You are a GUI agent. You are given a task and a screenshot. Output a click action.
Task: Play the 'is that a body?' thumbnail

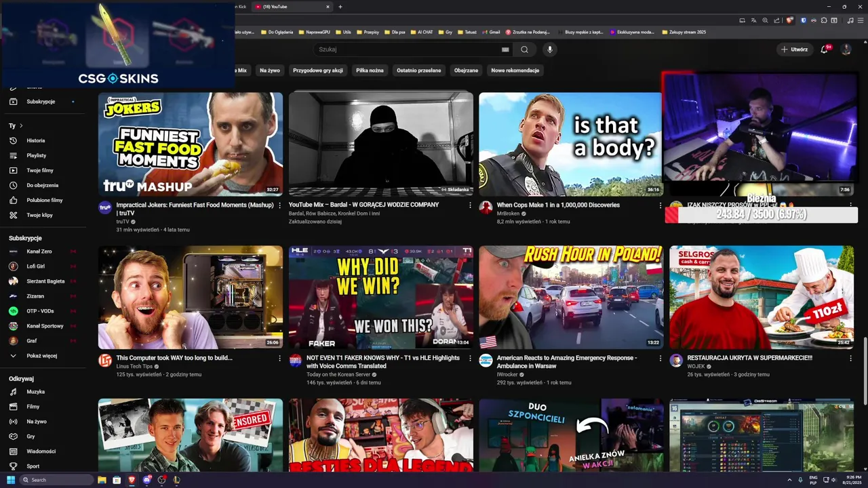[x=570, y=144]
